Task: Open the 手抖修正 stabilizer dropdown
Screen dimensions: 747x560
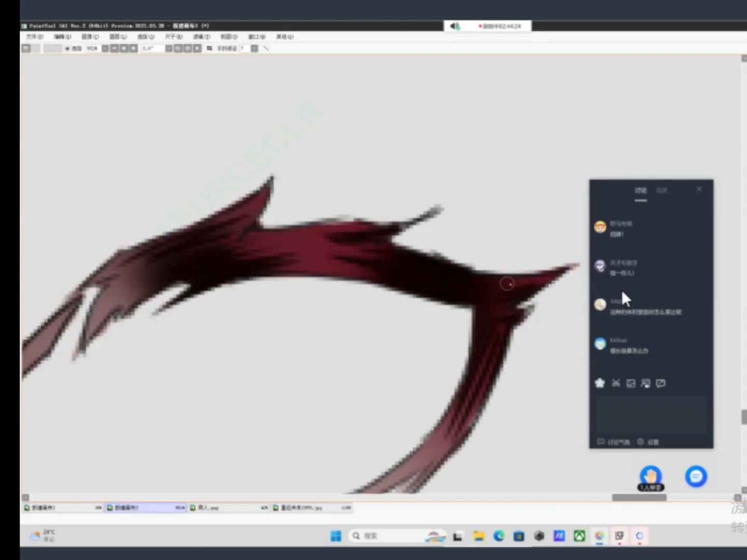Action: pyautogui.click(x=254, y=48)
